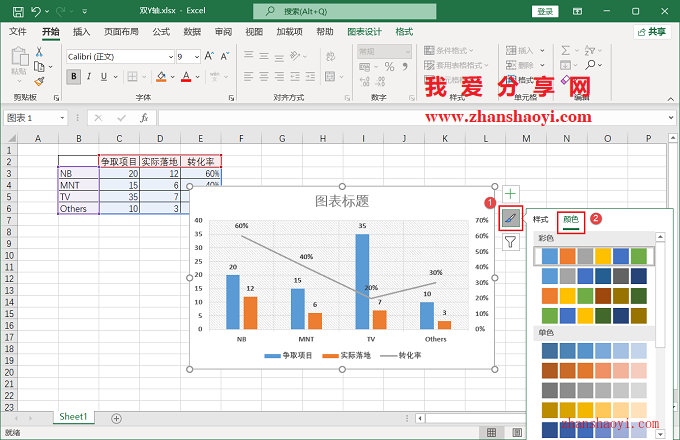Switch to the 样式 tab in chart panel

tap(540, 219)
